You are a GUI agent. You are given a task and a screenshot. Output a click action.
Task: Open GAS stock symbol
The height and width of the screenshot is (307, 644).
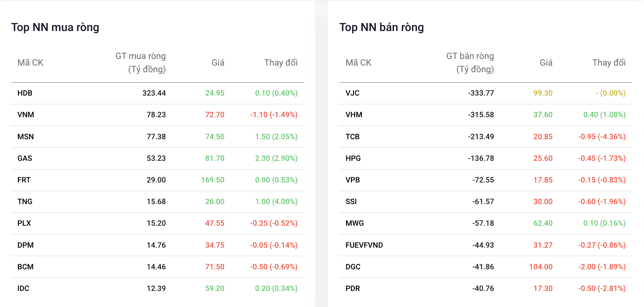tap(25, 158)
